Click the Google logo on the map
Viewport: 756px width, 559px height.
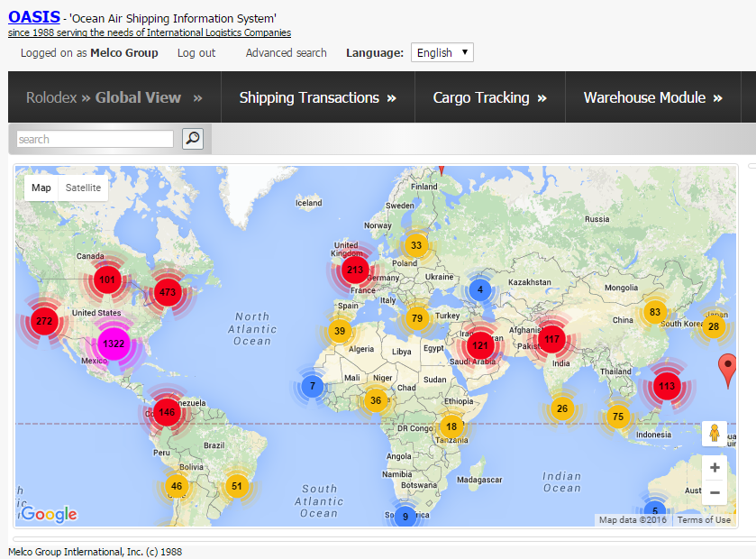[49, 514]
